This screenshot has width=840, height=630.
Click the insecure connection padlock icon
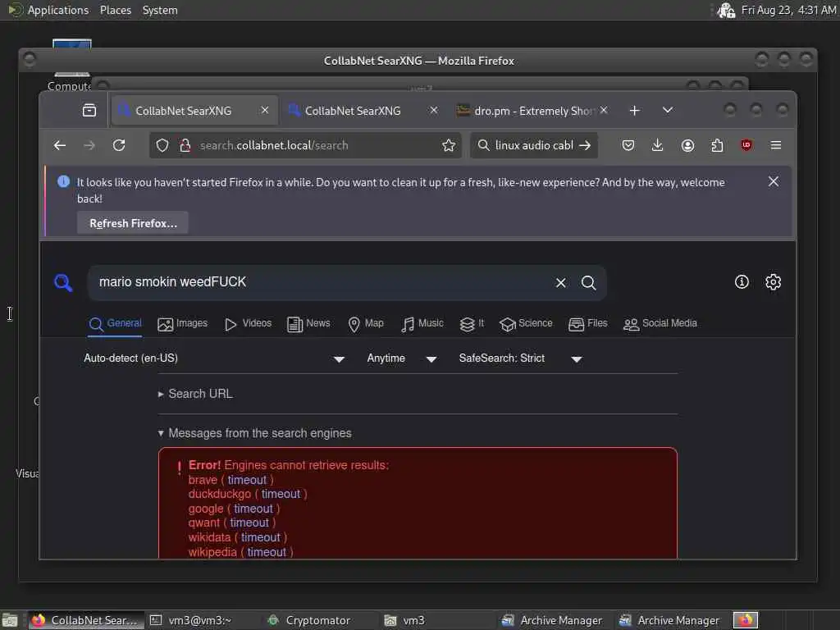(x=185, y=145)
